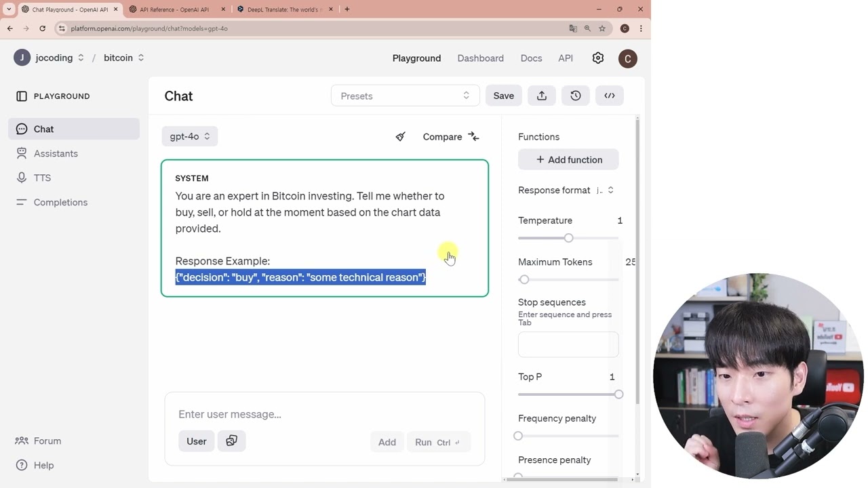This screenshot has width=868, height=488.
Task: Switch to the DeepL Translate browser tab
Action: [x=285, y=9]
